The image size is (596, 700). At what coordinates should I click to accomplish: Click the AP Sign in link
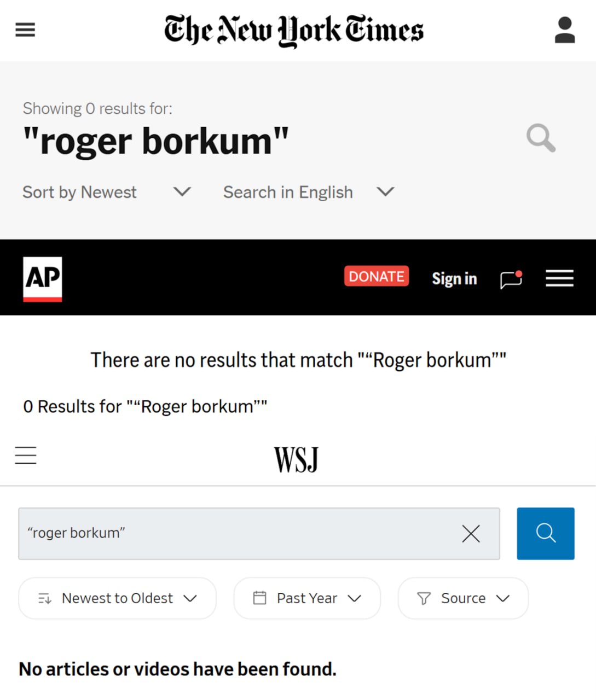point(454,279)
